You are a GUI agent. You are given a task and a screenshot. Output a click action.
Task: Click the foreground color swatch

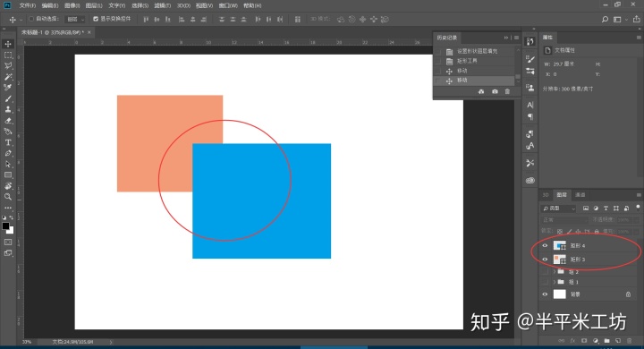[x=5, y=226]
